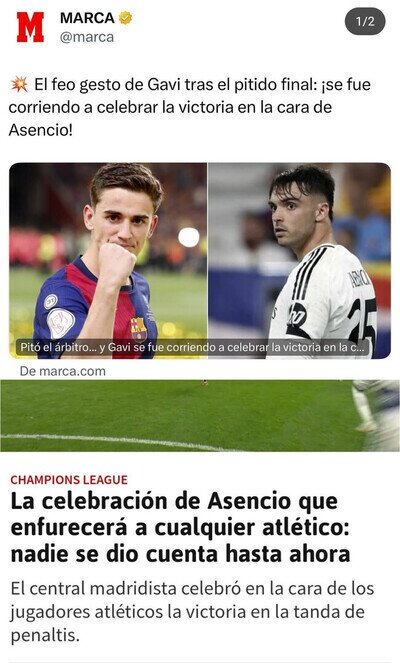Image resolution: width=400 pixels, height=663 pixels.
Task: Open the Gavi photo in Barcelona shirt
Action: pos(108,260)
